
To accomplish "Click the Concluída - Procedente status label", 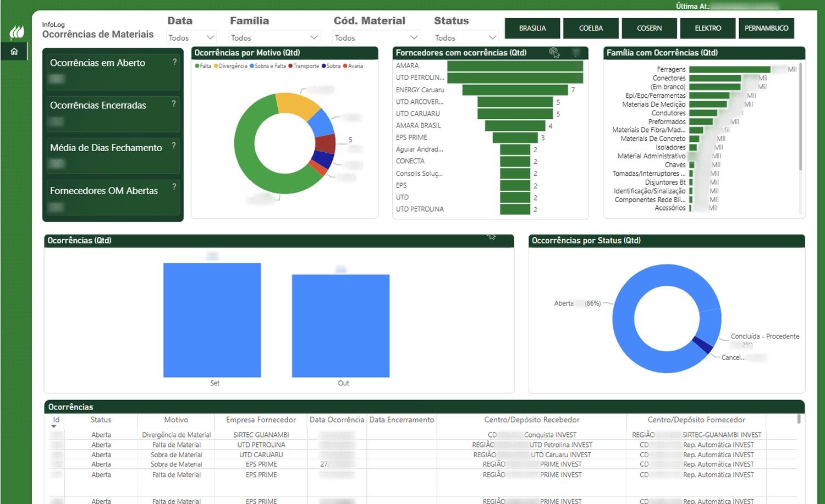I will pyautogui.click(x=765, y=336).
